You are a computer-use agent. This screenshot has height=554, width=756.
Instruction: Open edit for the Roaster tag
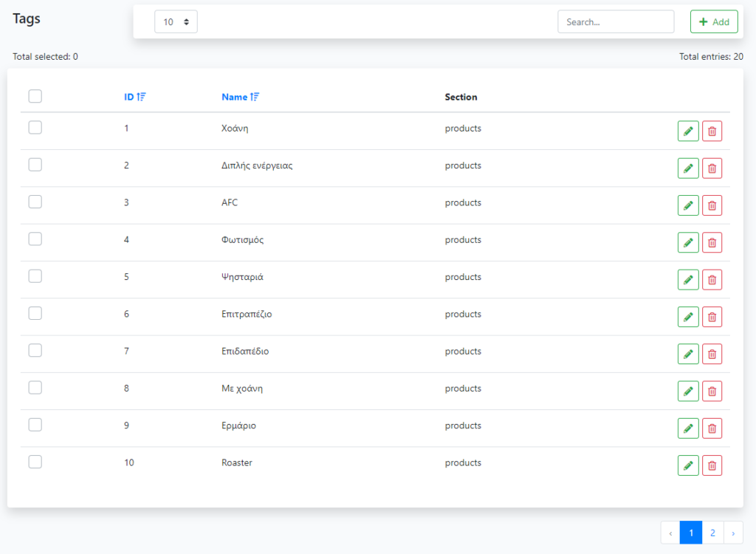[688, 465]
